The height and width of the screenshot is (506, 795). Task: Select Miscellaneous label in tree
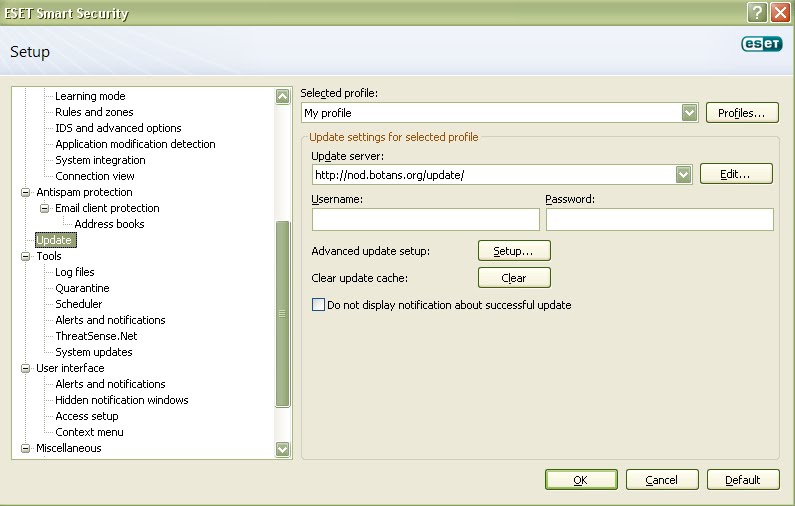68,448
